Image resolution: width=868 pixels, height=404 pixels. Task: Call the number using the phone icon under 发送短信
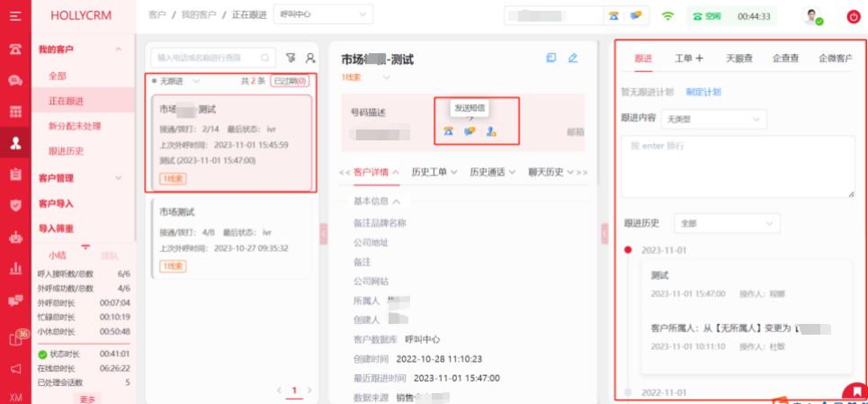[x=448, y=131]
